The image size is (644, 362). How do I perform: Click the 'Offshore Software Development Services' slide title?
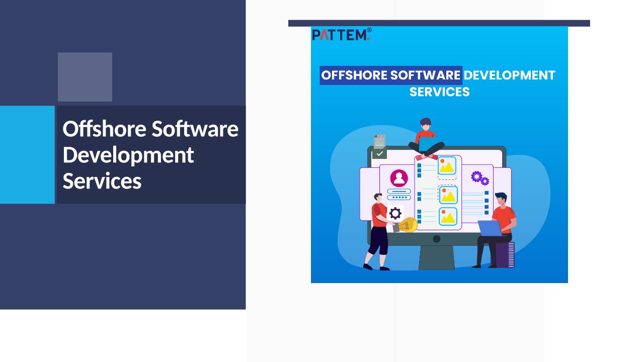click(x=150, y=154)
